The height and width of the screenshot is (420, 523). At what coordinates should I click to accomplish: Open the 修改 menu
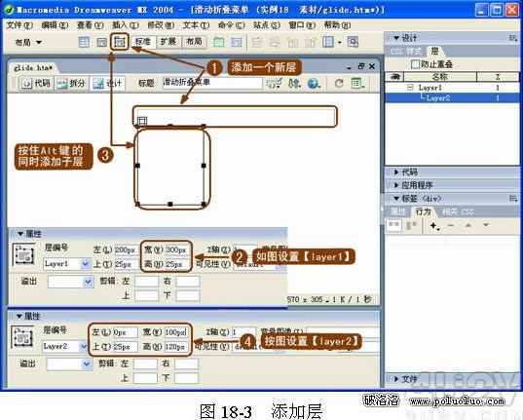[x=161, y=25]
